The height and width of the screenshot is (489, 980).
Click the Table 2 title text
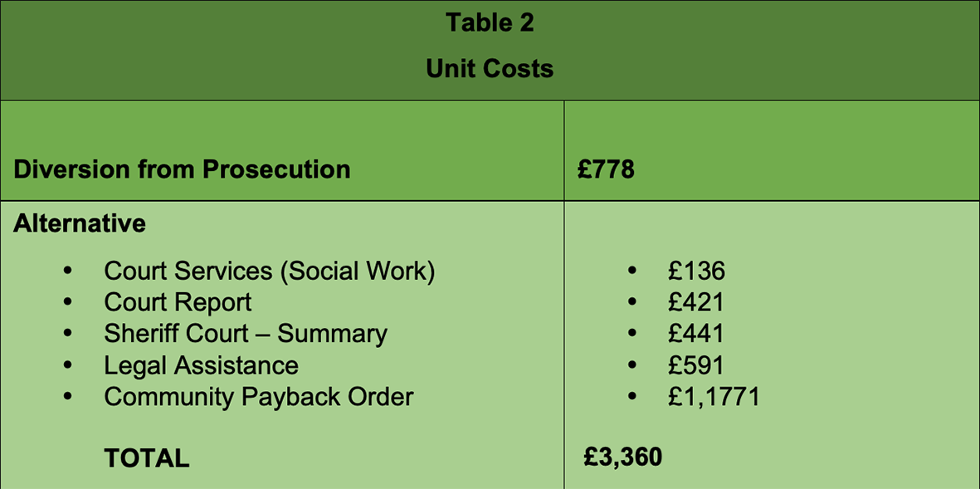pyautogui.click(x=490, y=24)
